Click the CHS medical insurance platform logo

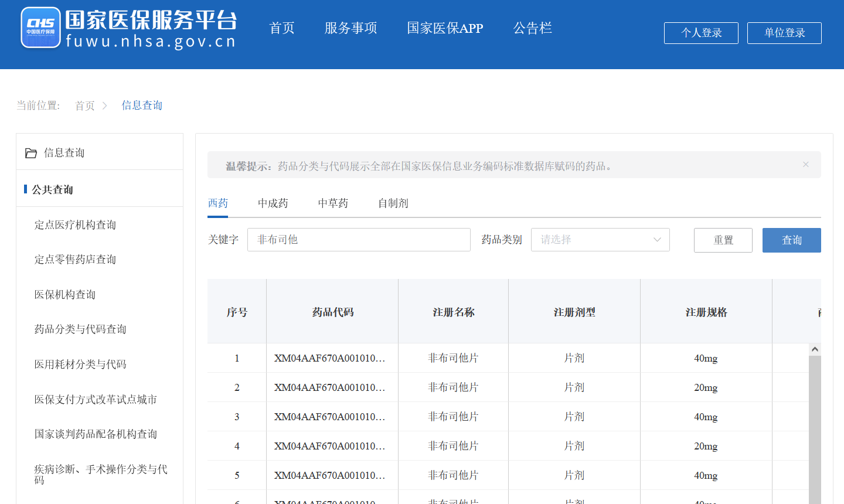pos(40,28)
